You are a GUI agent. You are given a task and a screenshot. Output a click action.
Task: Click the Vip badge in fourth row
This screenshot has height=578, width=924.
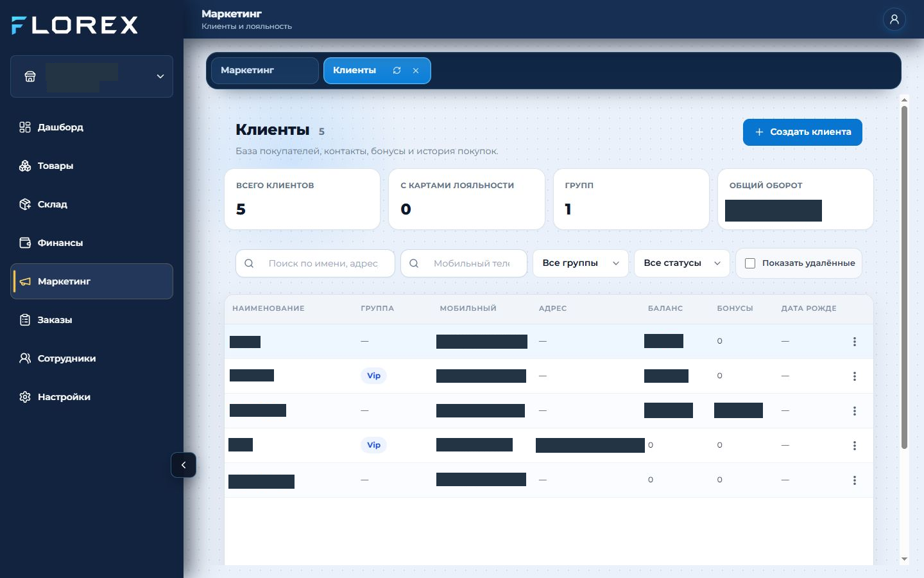pyautogui.click(x=373, y=445)
